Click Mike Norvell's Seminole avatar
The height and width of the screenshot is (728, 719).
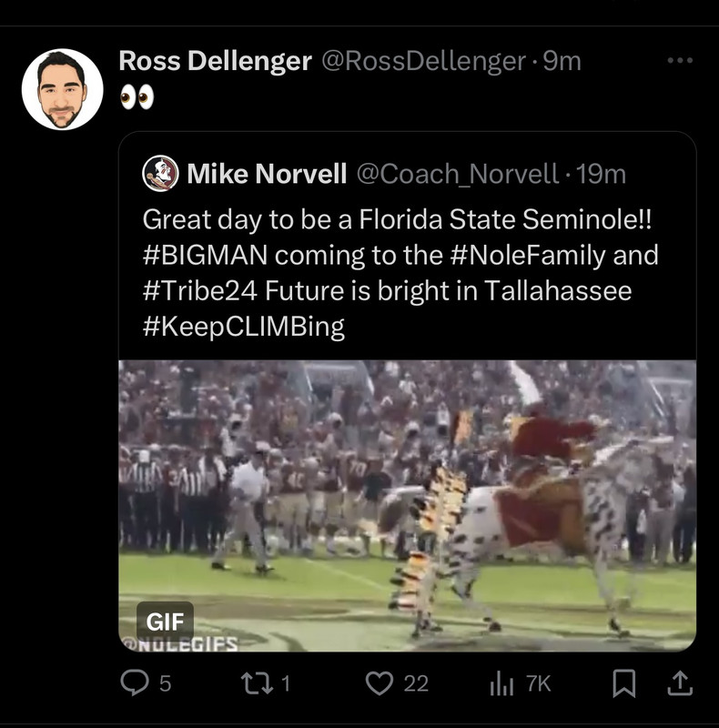pos(160,174)
